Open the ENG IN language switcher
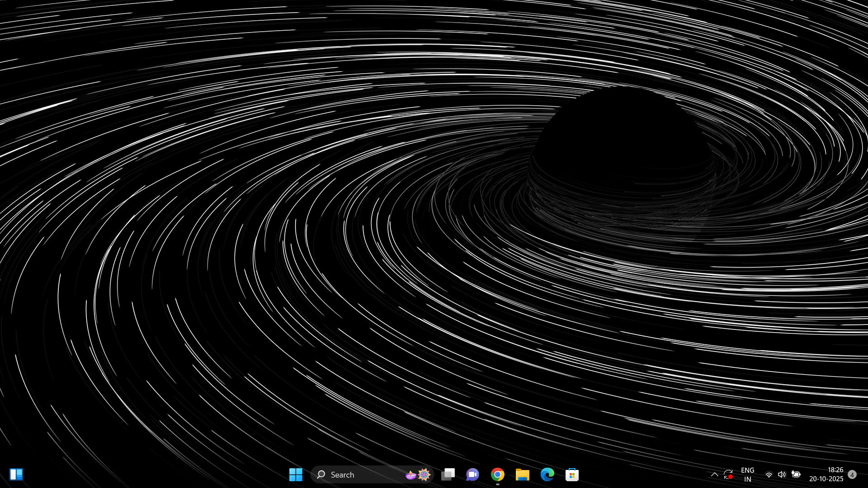868x488 pixels. 748,474
